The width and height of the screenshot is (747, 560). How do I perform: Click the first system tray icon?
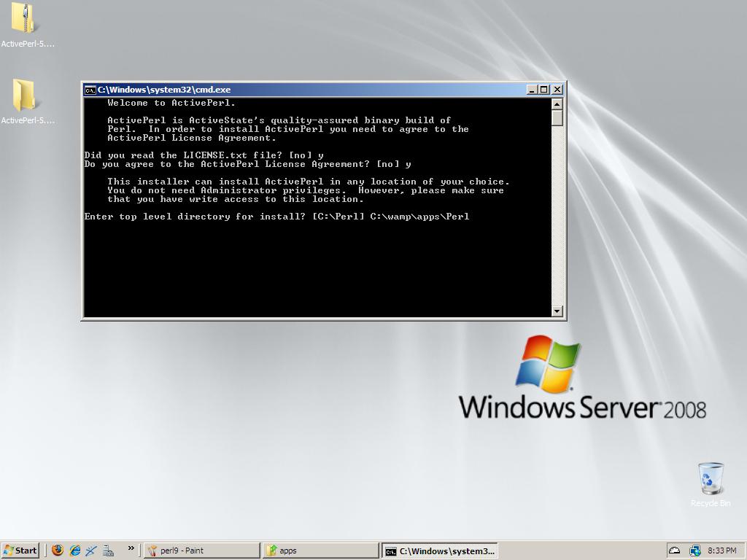(x=675, y=551)
